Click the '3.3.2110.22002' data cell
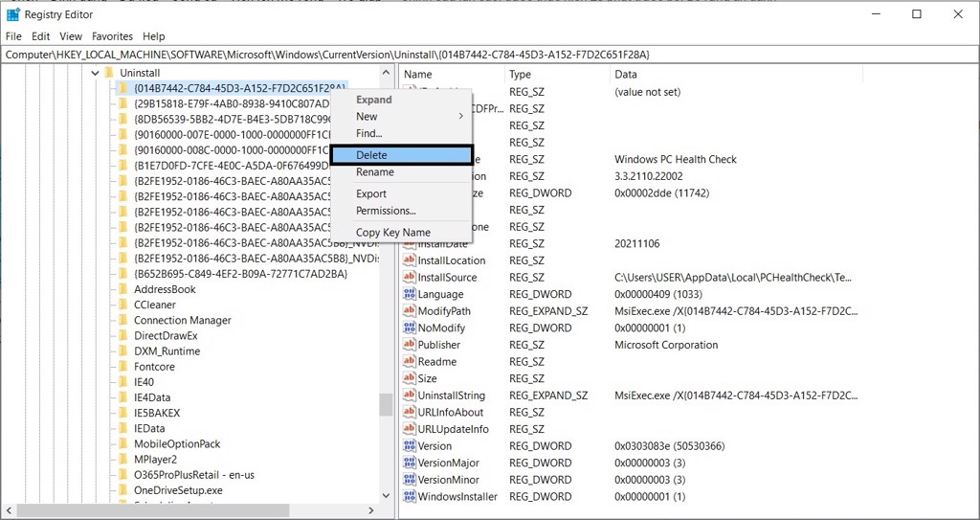This screenshot has height=520, width=980. pos(649,176)
